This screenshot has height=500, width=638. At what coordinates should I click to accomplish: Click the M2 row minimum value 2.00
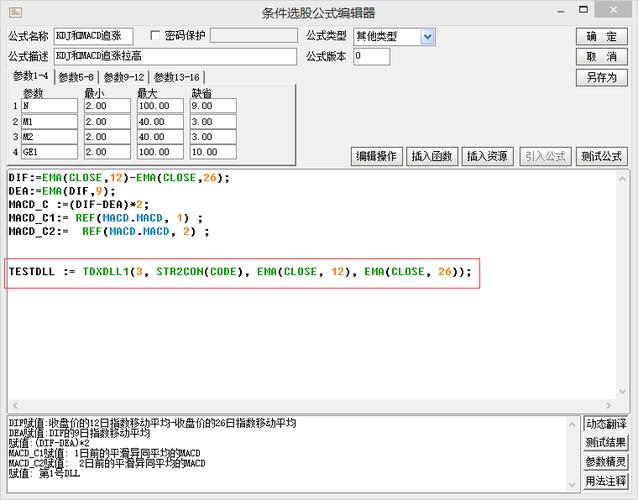point(107,137)
